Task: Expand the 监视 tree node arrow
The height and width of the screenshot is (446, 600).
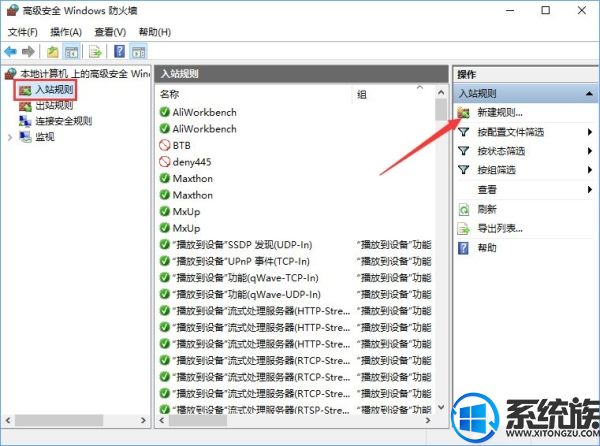Action: pyautogui.click(x=10, y=137)
